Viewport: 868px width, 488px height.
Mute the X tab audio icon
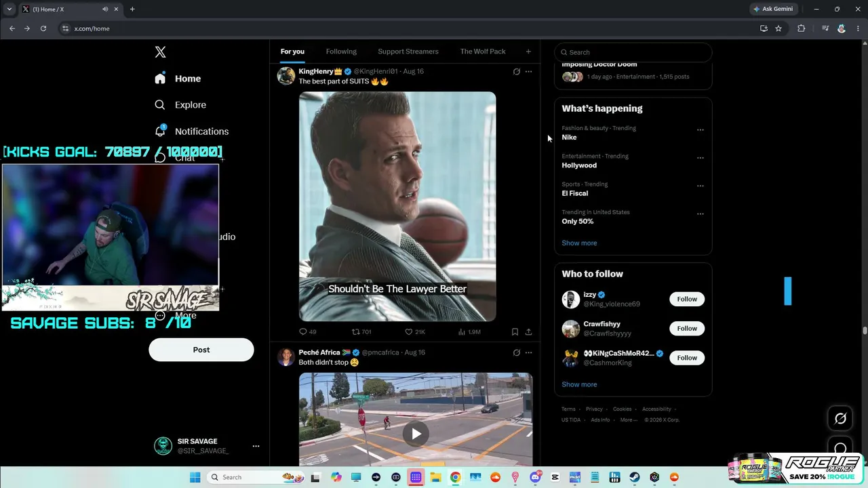tap(105, 9)
